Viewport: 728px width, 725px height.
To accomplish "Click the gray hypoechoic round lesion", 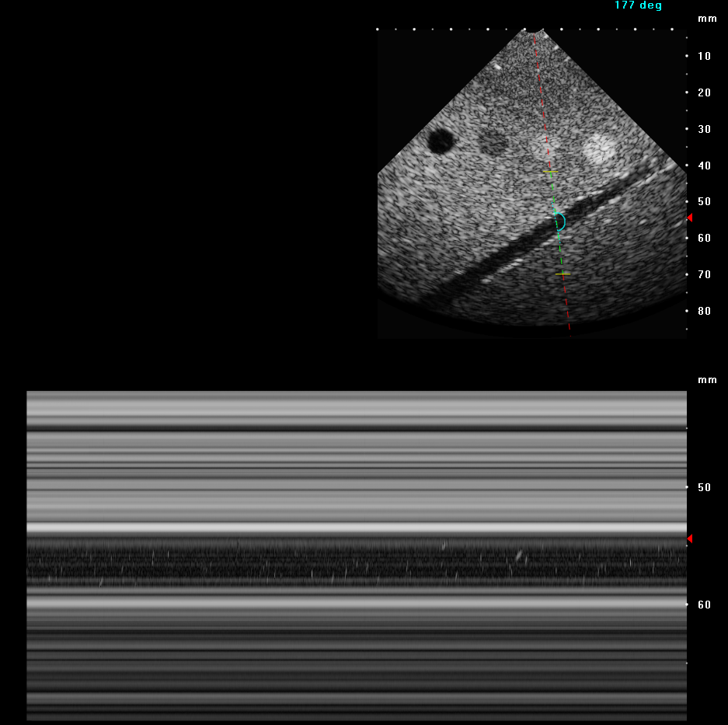I will click(x=492, y=142).
